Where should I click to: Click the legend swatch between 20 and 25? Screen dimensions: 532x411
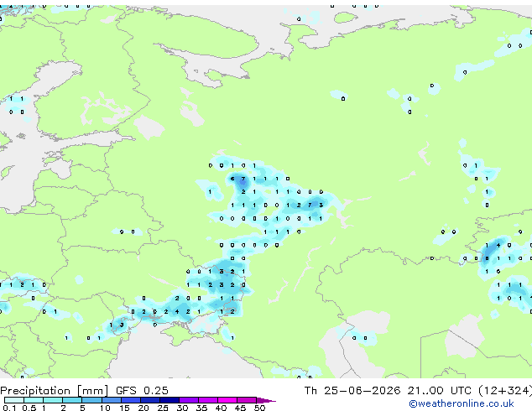click(149, 400)
